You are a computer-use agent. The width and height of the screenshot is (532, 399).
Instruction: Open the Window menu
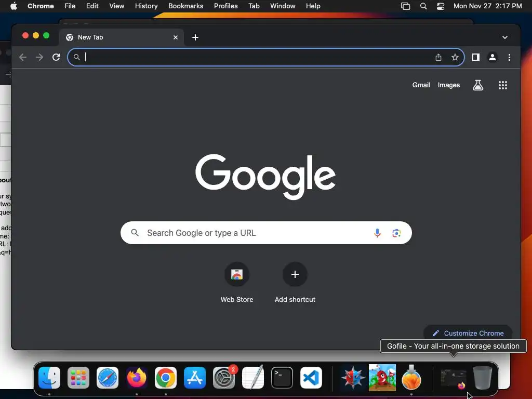coord(283,6)
